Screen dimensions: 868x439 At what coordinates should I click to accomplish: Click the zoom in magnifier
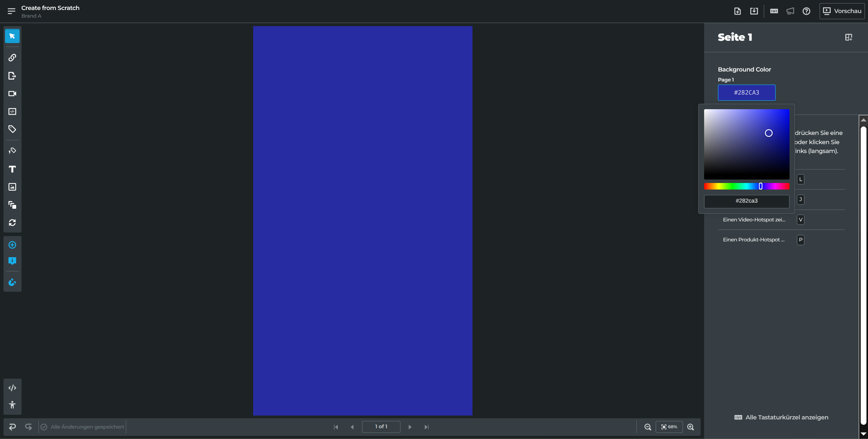point(691,427)
